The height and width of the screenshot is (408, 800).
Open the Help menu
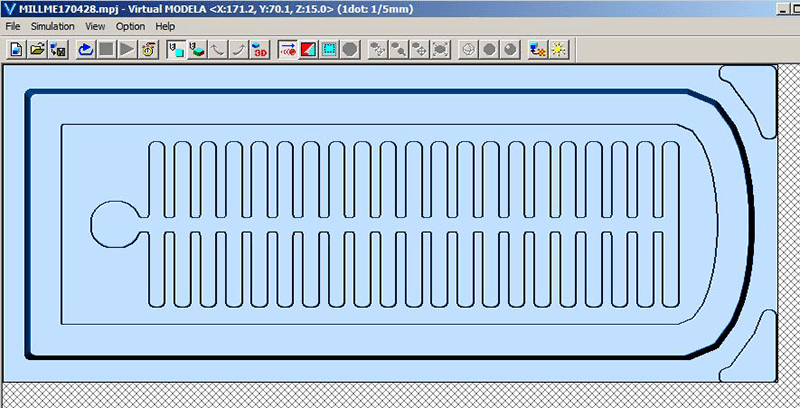(165, 27)
